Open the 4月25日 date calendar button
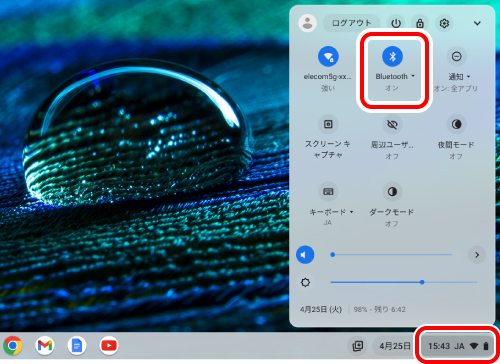The image size is (500, 364). click(395, 346)
